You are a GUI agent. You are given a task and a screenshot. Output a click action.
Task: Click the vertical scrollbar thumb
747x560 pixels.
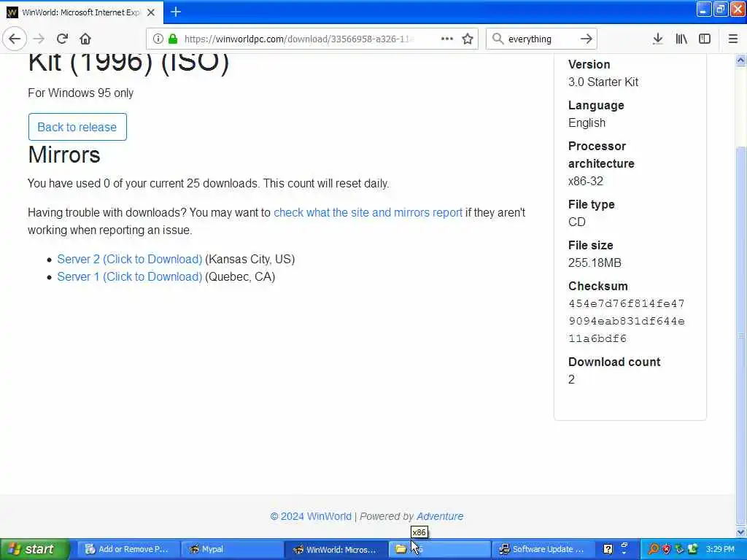pyautogui.click(x=741, y=335)
